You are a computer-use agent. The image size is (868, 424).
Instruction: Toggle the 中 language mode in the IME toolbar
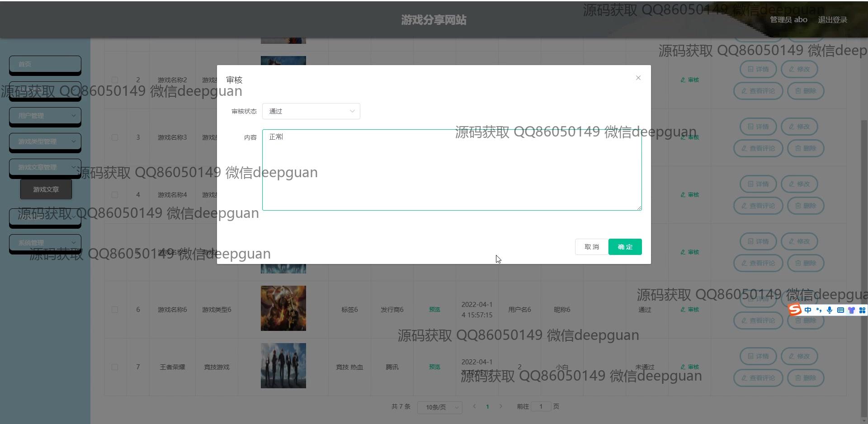[807, 310]
